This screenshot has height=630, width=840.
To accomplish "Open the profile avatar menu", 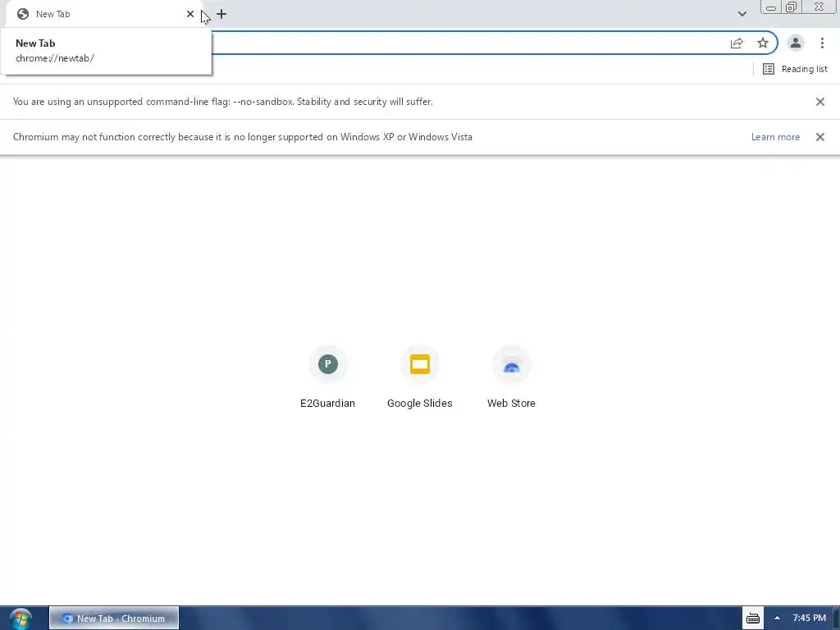I will (796, 43).
